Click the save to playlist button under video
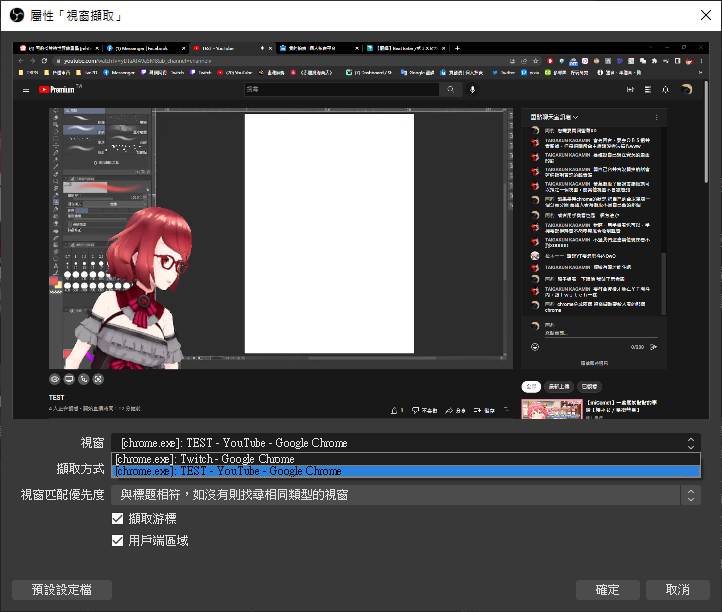The image size is (722, 612). click(x=484, y=410)
